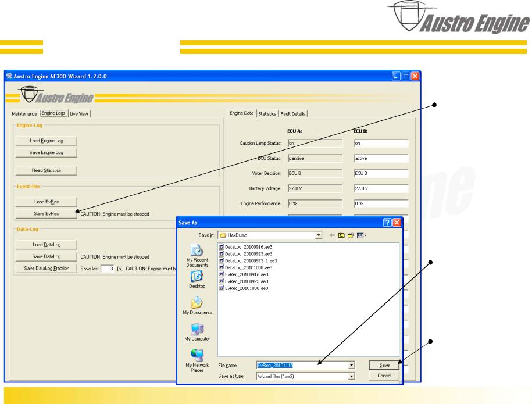Open the Fault Details tab
Viewport: 532px width, 404px height.
point(293,113)
